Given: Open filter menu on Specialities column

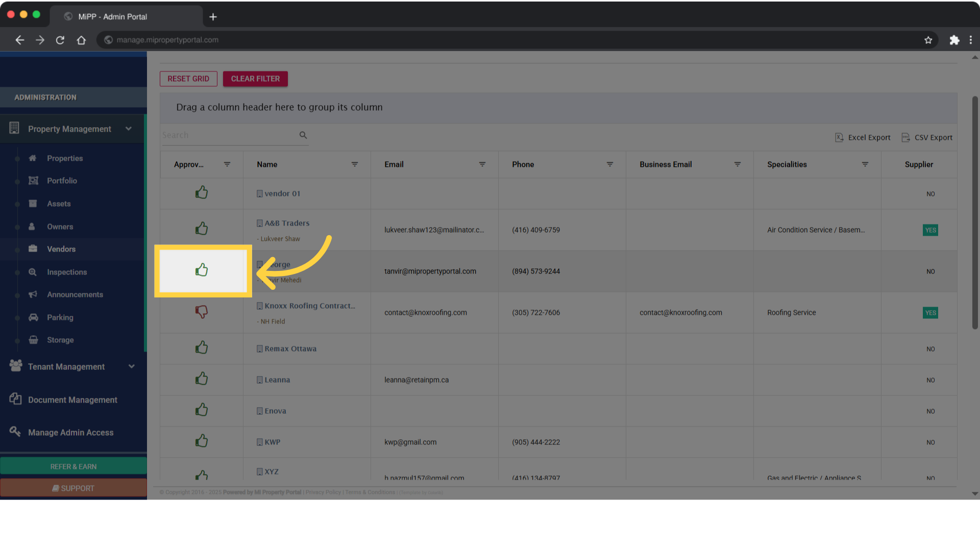Looking at the screenshot, I should (865, 164).
